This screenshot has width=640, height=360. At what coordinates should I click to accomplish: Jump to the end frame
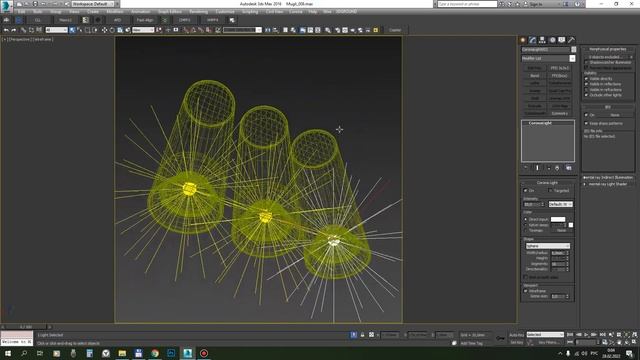(602, 335)
